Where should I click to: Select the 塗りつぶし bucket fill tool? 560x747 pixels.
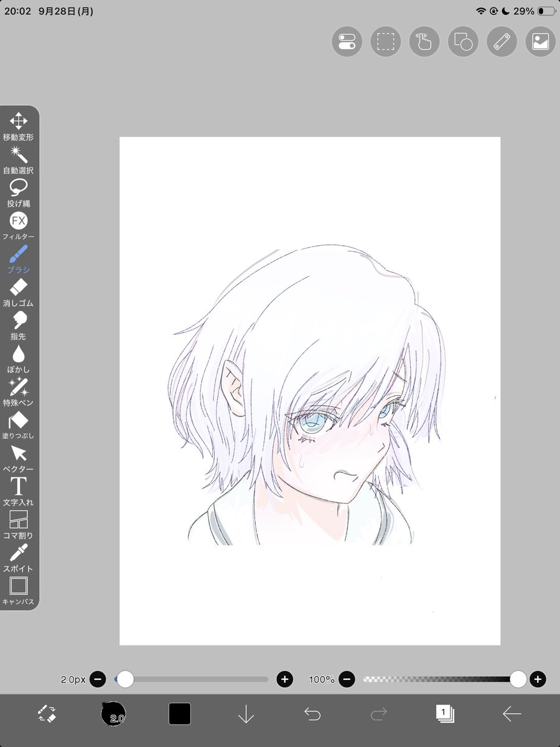(x=19, y=426)
